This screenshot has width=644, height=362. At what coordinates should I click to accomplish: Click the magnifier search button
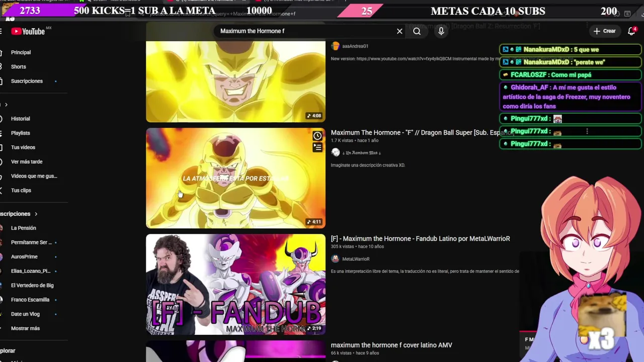coord(417,31)
